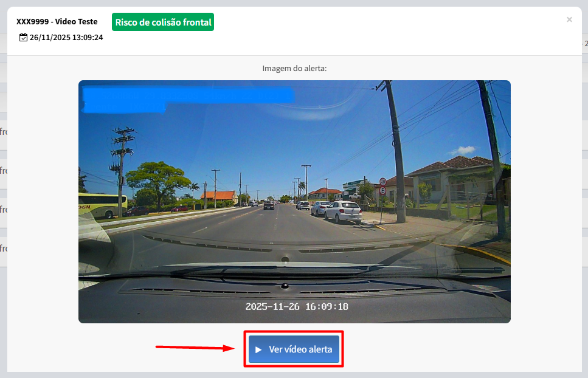Click the calendar icon beside the date
Image resolution: width=588 pixels, height=378 pixels.
point(23,37)
